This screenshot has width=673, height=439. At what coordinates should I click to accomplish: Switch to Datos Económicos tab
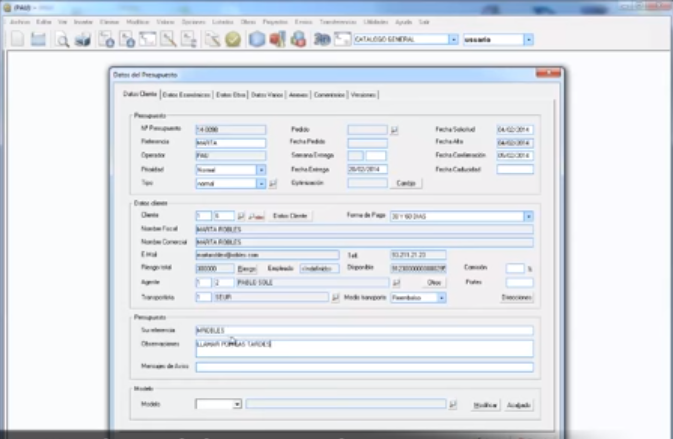(x=186, y=95)
